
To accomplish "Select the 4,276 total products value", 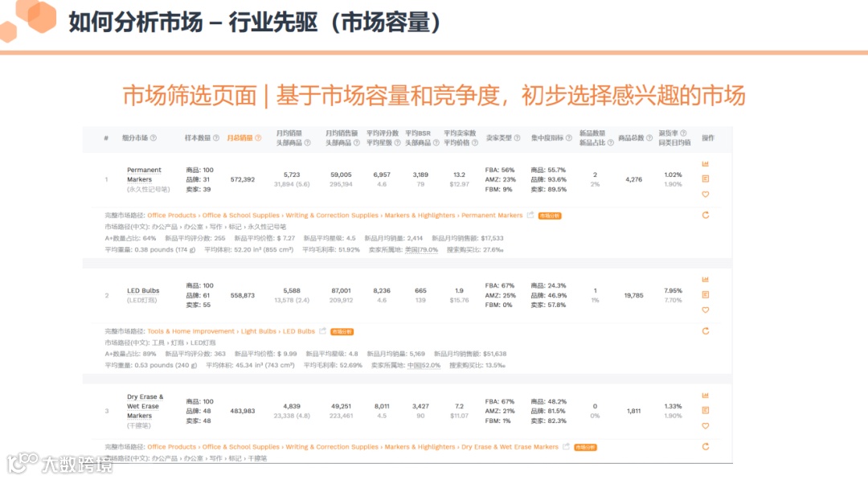I will point(634,179).
